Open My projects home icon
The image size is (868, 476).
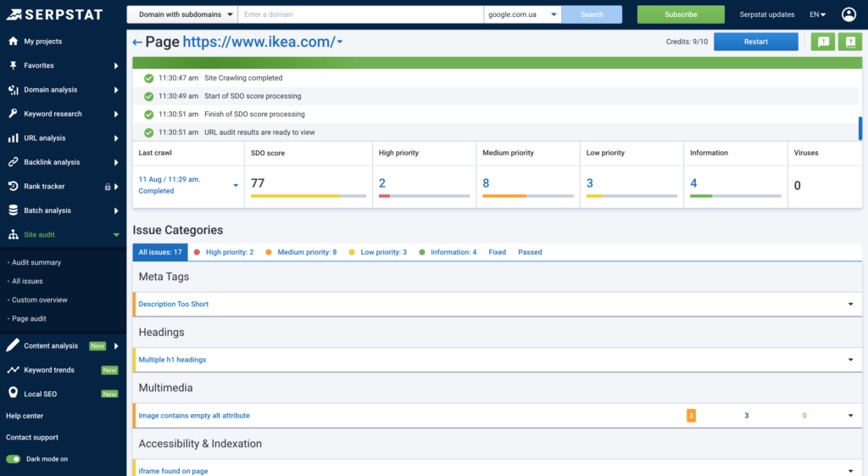(x=14, y=41)
